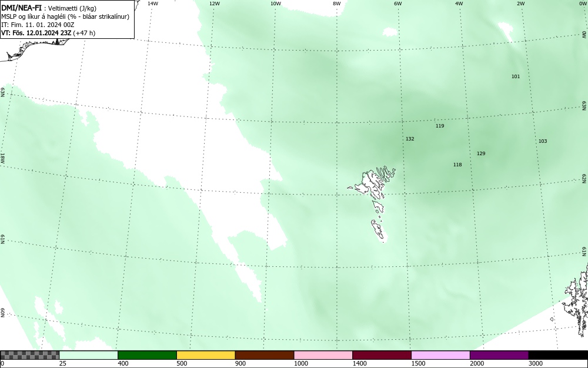Viewport: 588px width, 368px height.
Task: Click the 14W longitude label
Action: [153, 4]
